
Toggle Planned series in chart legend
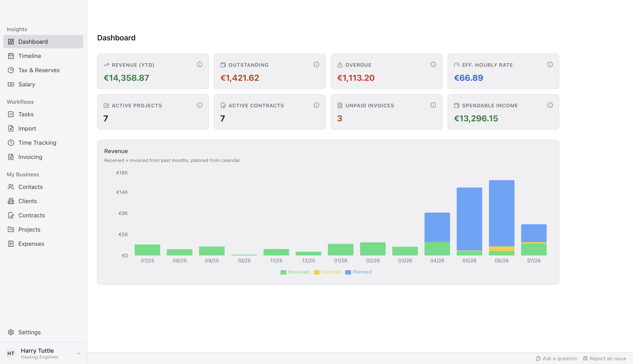(x=358, y=272)
